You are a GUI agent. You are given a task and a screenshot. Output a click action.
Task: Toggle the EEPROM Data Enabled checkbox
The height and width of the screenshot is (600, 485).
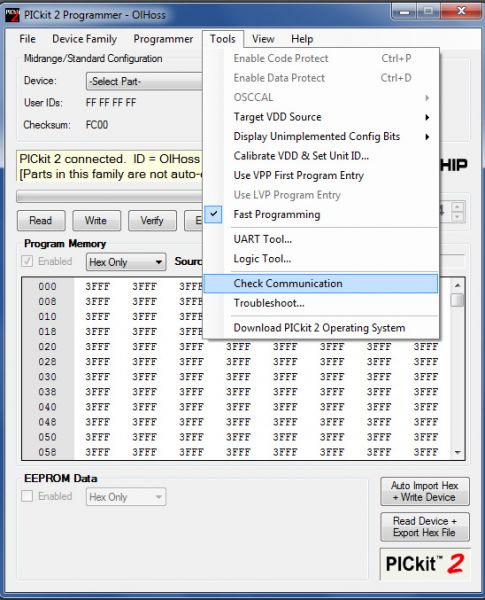(x=27, y=496)
